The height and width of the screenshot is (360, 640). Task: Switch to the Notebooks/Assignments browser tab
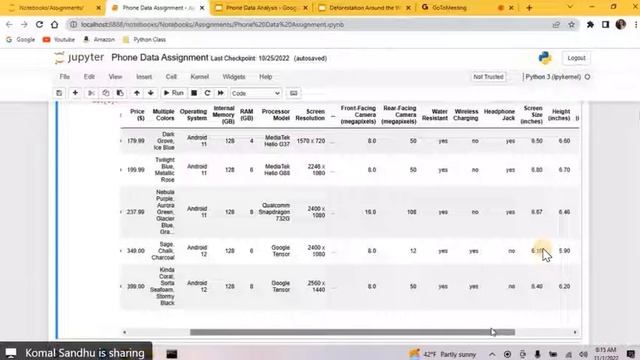pyautogui.click(x=51, y=8)
